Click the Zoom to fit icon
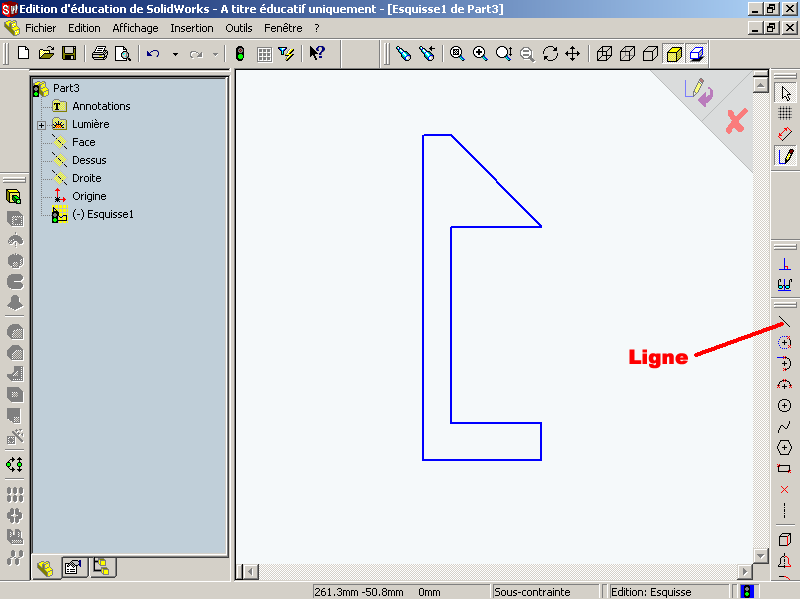The image size is (800, 600). point(457,53)
